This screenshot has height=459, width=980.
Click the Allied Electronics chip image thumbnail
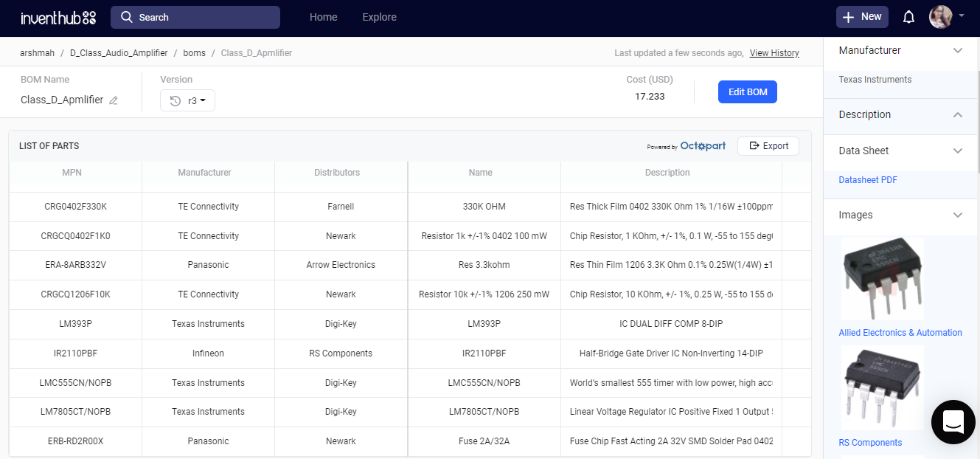coord(883,279)
